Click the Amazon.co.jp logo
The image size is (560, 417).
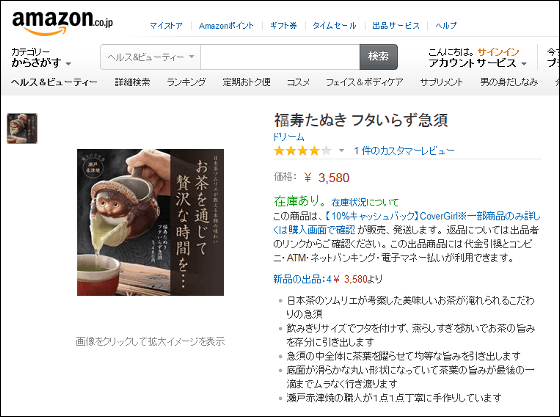pos(62,23)
